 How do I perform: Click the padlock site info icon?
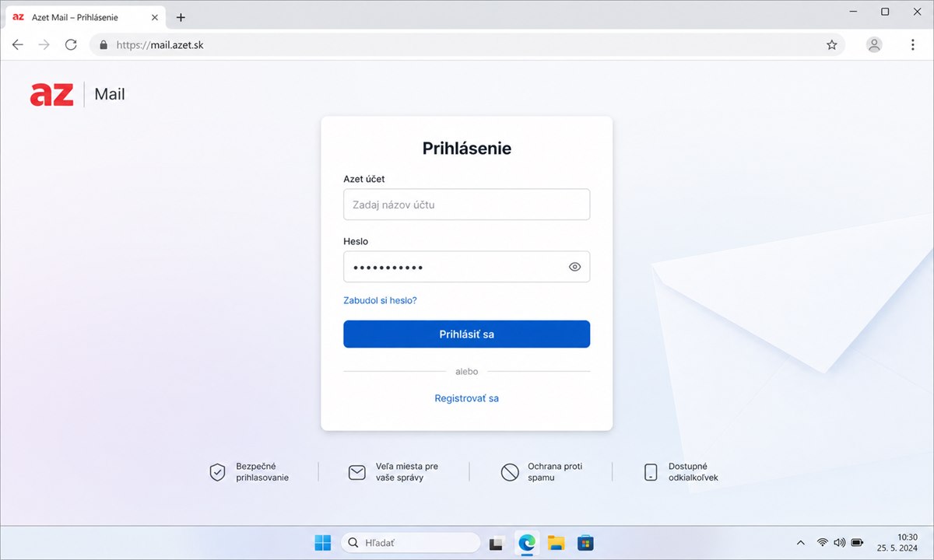pyautogui.click(x=103, y=45)
